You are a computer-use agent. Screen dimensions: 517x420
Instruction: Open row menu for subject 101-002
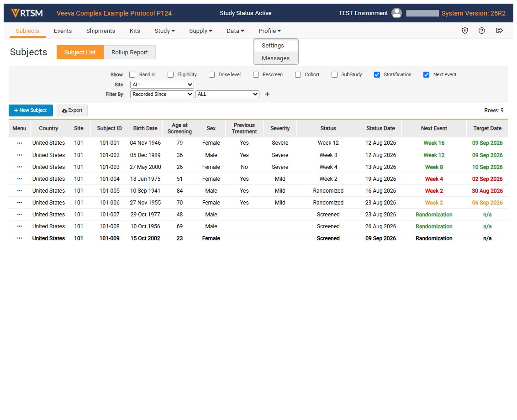click(20, 155)
